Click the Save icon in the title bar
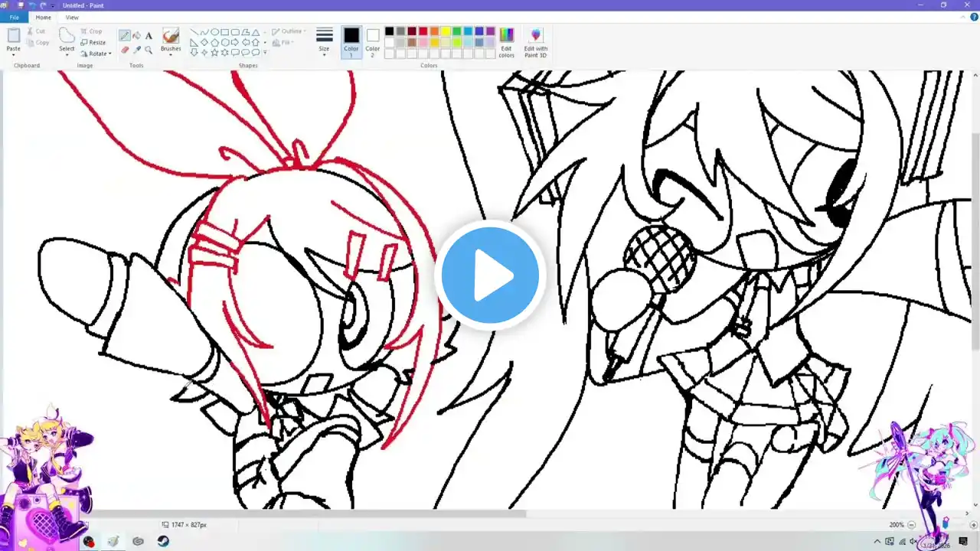The width and height of the screenshot is (980, 551). 21,5
